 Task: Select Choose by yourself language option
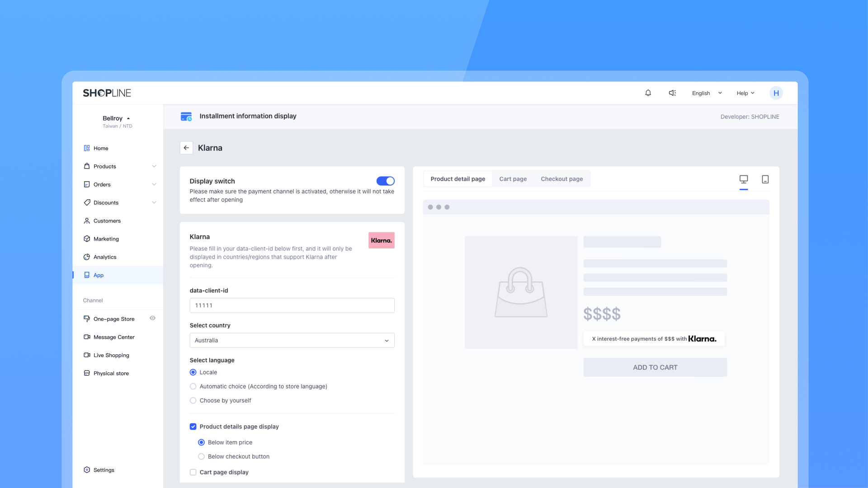pos(193,400)
